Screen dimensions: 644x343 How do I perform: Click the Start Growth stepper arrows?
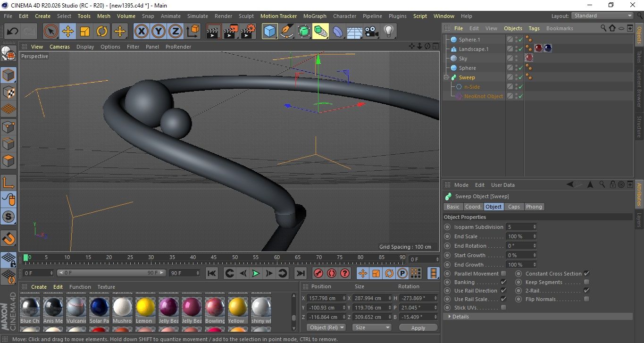coord(534,255)
